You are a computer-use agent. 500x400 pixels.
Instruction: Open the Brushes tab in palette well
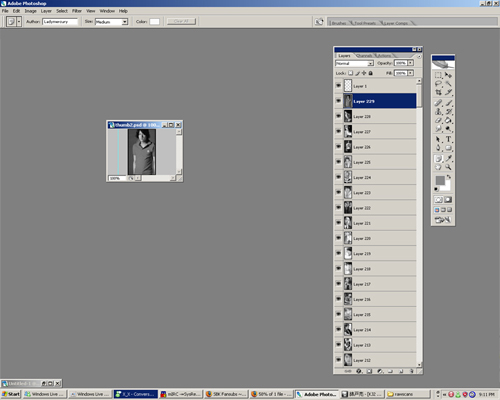(339, 23)
